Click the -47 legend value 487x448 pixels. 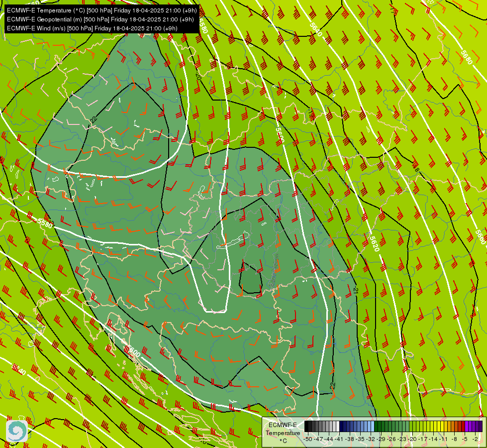[318, 440]
